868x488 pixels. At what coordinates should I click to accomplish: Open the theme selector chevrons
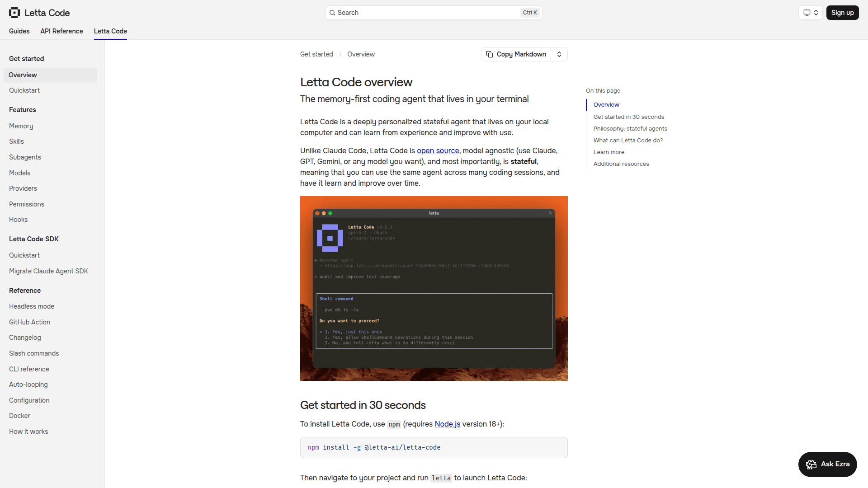coord(816,12)
